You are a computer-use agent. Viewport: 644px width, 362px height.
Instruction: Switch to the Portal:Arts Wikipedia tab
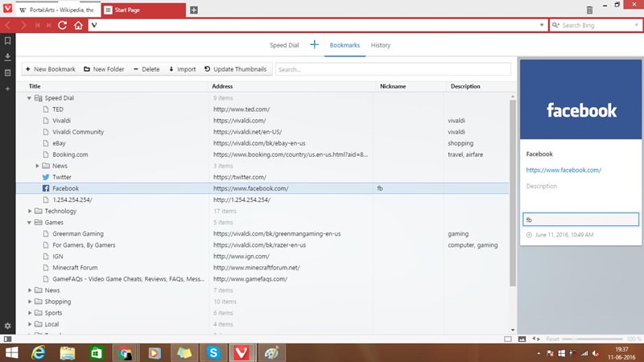pos(57,10)
